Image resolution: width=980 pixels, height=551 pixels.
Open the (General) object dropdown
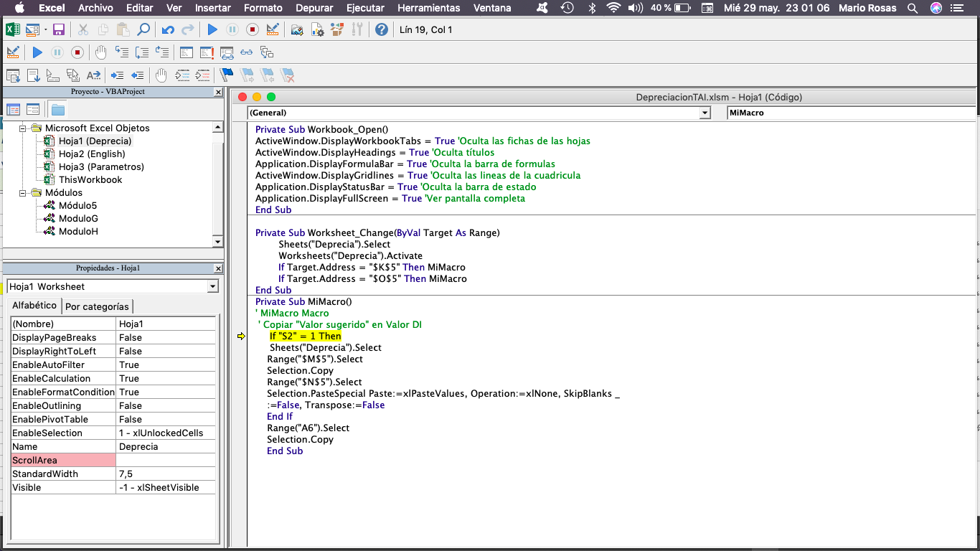tap(705, 113)
